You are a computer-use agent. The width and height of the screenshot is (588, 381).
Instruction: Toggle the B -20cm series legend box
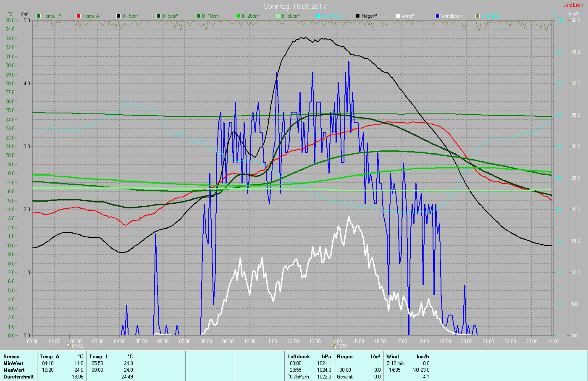[238, 16]
